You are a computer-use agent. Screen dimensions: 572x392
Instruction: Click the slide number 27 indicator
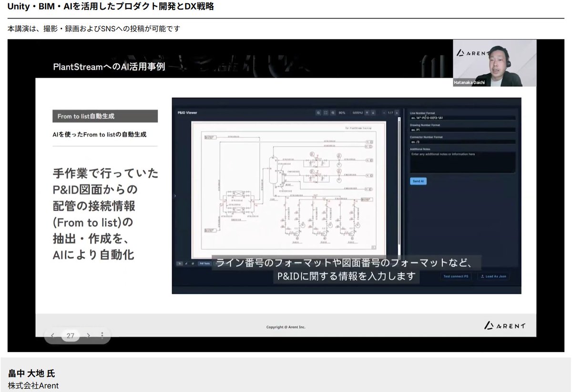pos(70,336)
